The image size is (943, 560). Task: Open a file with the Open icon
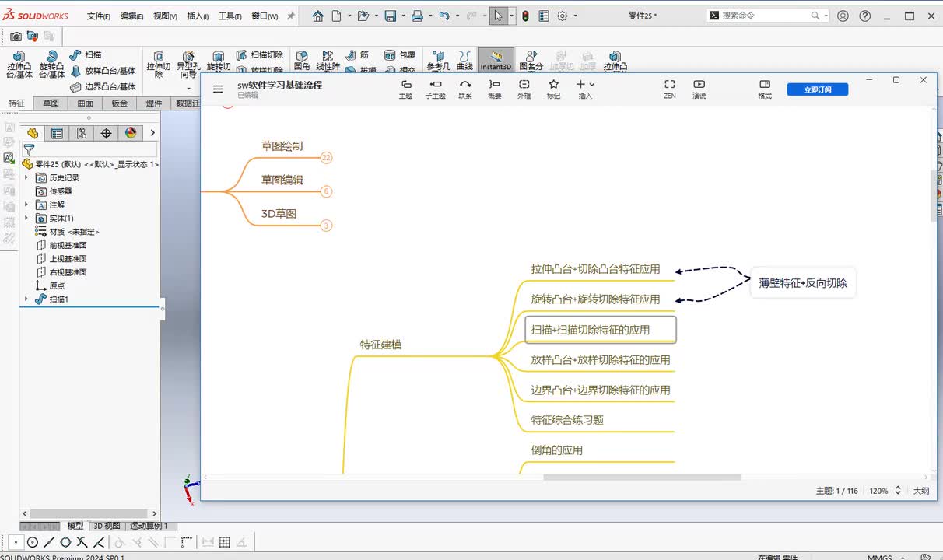coord(363,16)
